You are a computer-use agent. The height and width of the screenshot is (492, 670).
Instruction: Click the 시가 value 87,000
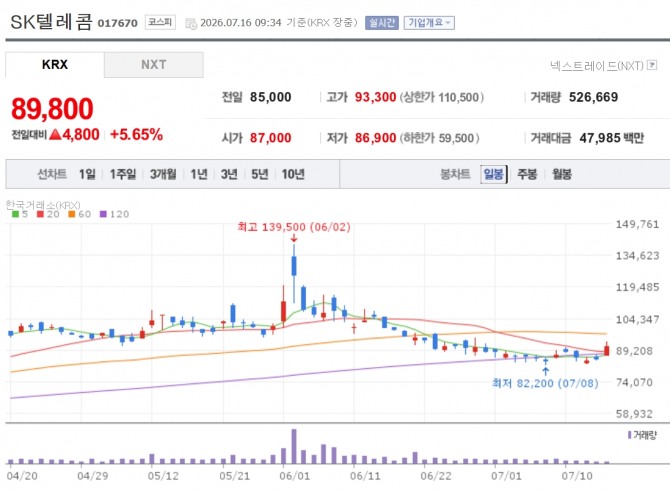270,138
